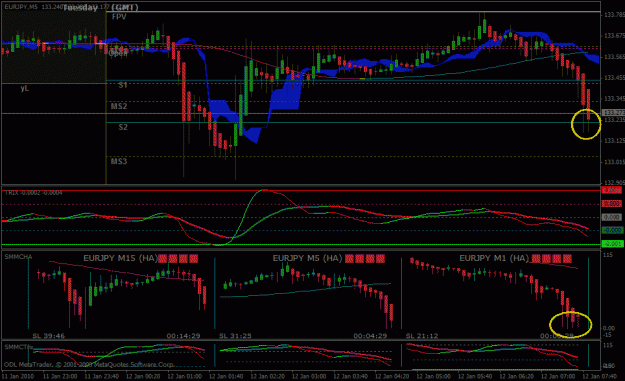625x381 pixels.
Task: Click the S1 support level label
Action: click(123, 85)
